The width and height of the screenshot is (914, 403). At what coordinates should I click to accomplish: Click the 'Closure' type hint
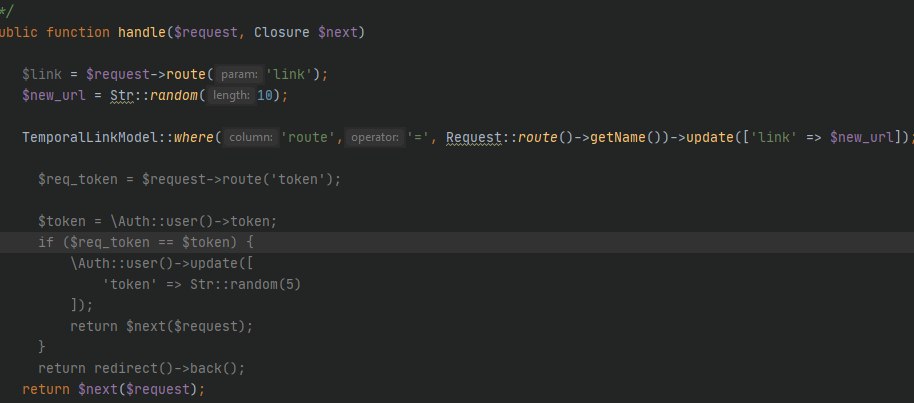282,32
